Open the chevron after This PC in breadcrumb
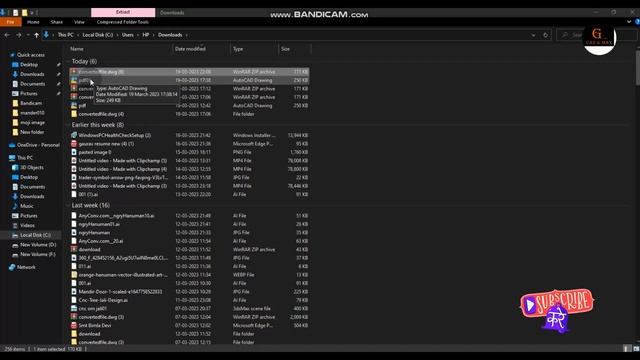640x360 pixels. pos(77,35)
